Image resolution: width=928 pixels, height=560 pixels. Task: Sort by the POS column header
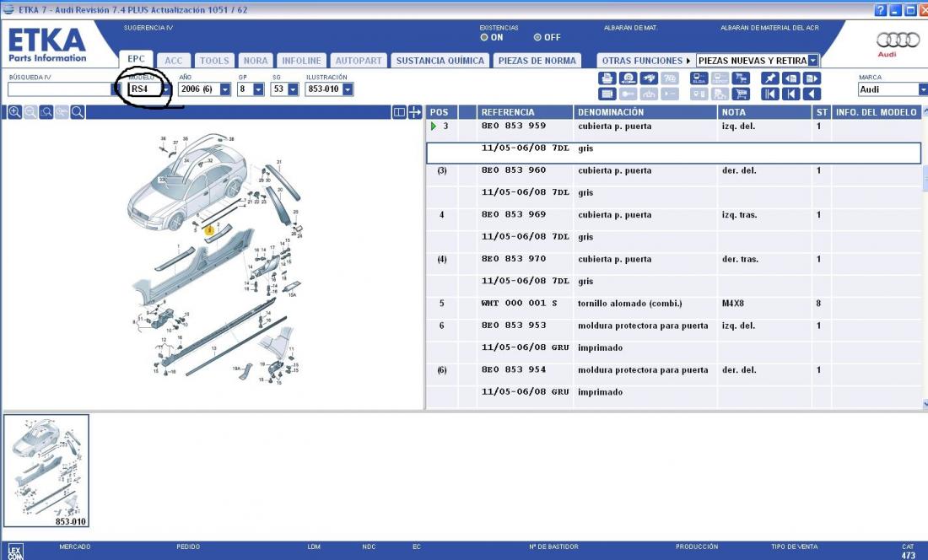(441, 112)
